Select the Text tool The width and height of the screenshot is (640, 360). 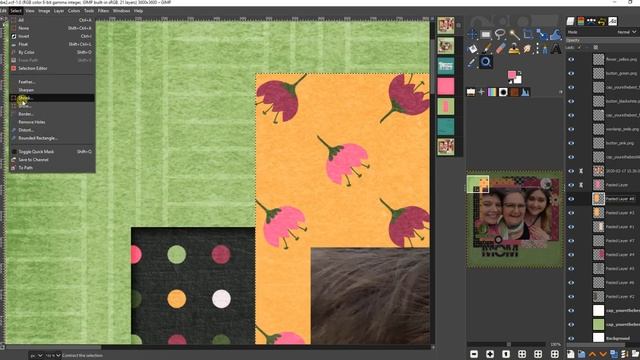556,49
